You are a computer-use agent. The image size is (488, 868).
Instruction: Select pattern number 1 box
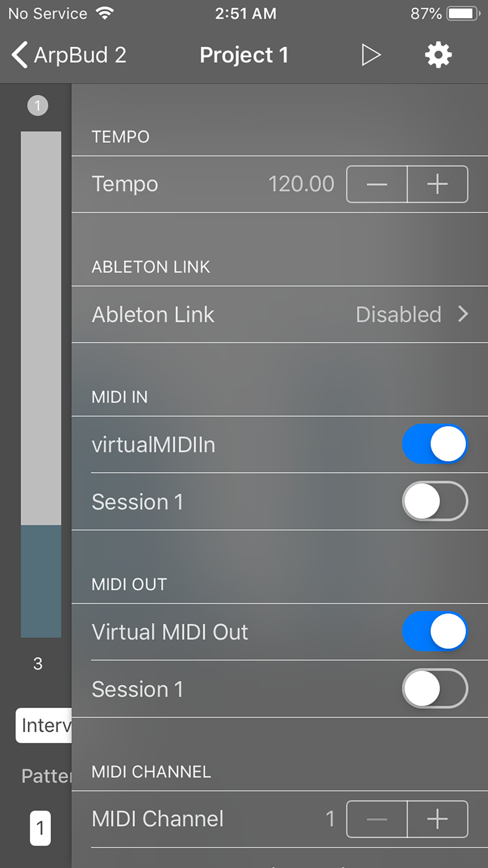pos(40,828)
